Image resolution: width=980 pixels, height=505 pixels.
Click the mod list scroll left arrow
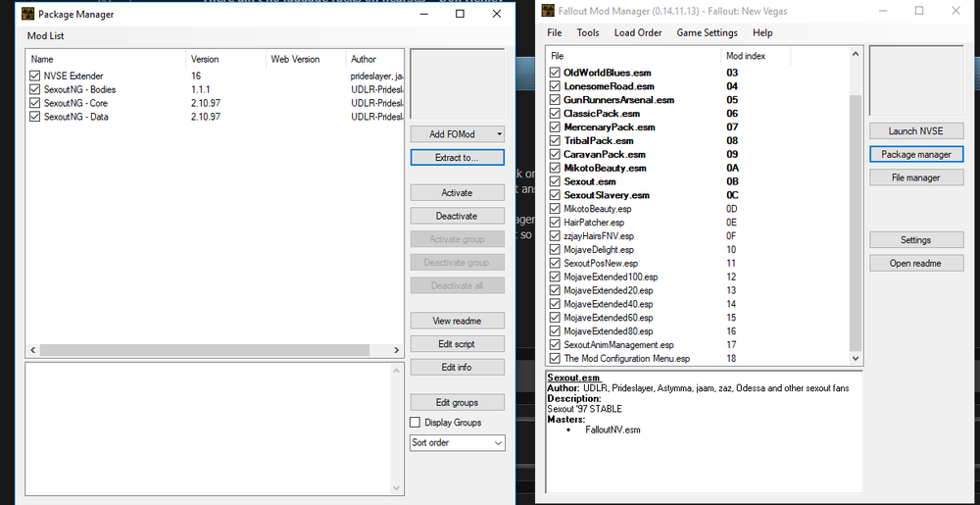32,350
